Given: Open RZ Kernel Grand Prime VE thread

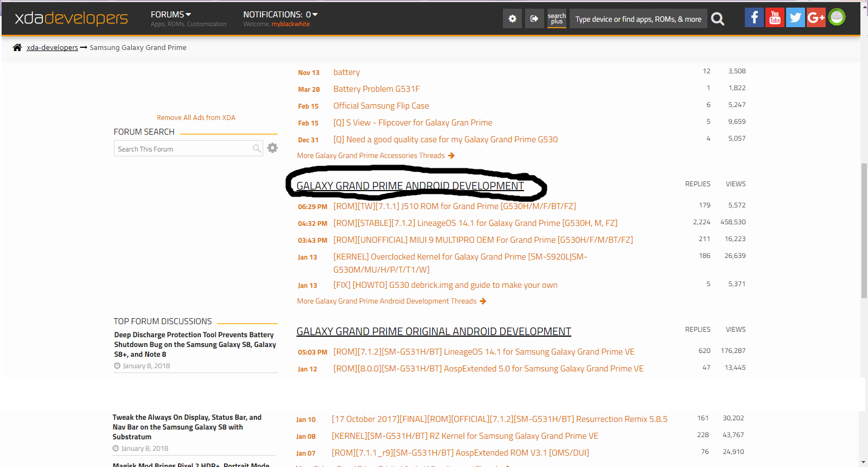Looking at the screenshot, I should [x=465, y=436].
